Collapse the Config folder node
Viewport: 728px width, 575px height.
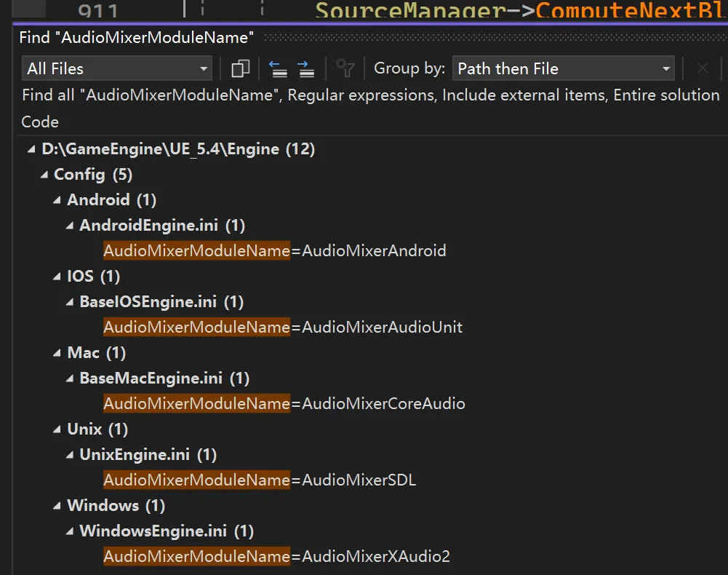44,175
